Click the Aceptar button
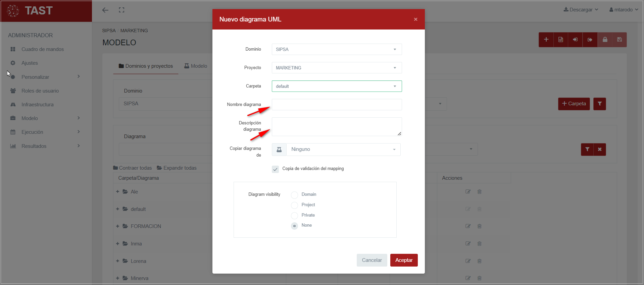644x285 pixels. [404, 260]
